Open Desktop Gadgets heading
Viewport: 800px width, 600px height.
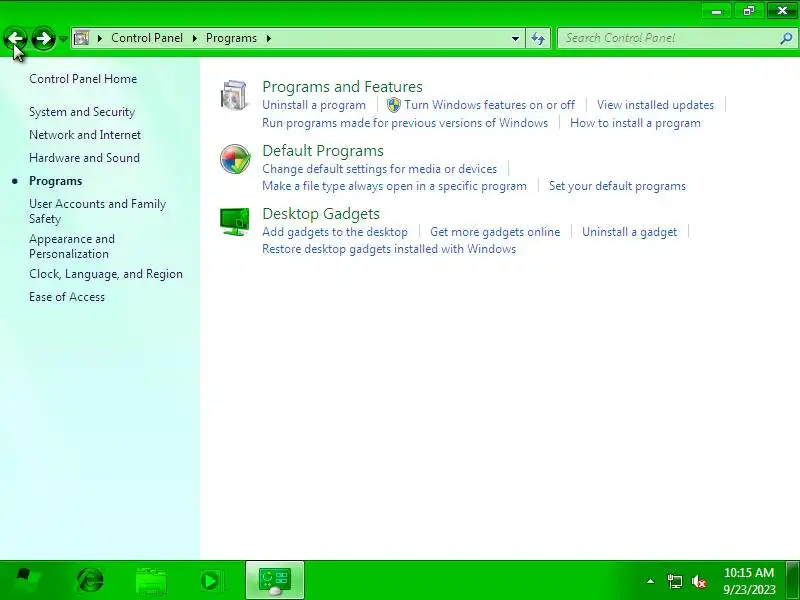click(x=321, y=214)
